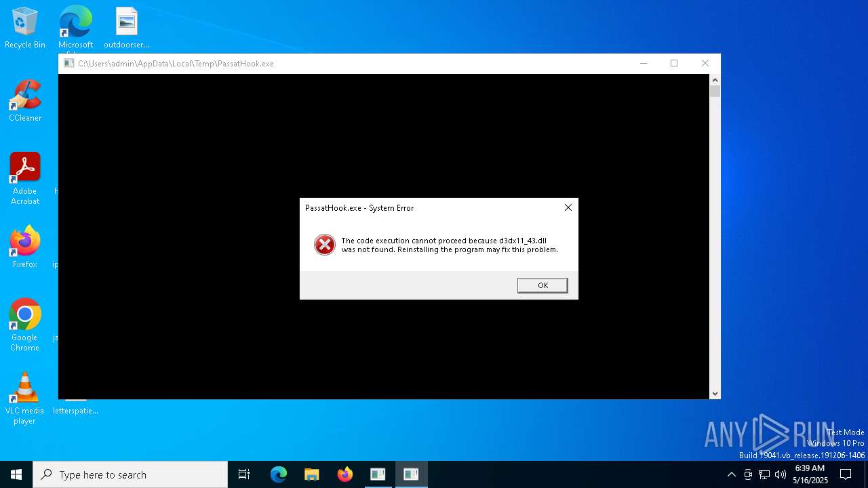This screenshot has width=868, height=488.
Task: Maximize the PassatHook.exe console window
Action: click(x=674, y=63)
